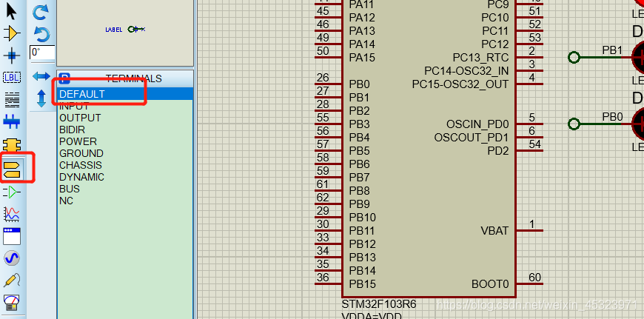Click the OSCIN_PD0 pin label

coord(477,124)
